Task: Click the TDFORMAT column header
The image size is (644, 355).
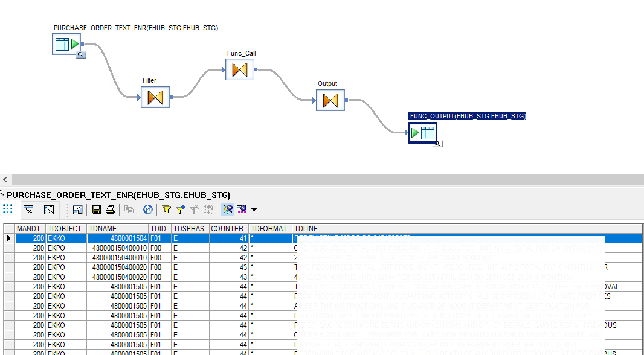Action: click(x=270, y=229)
